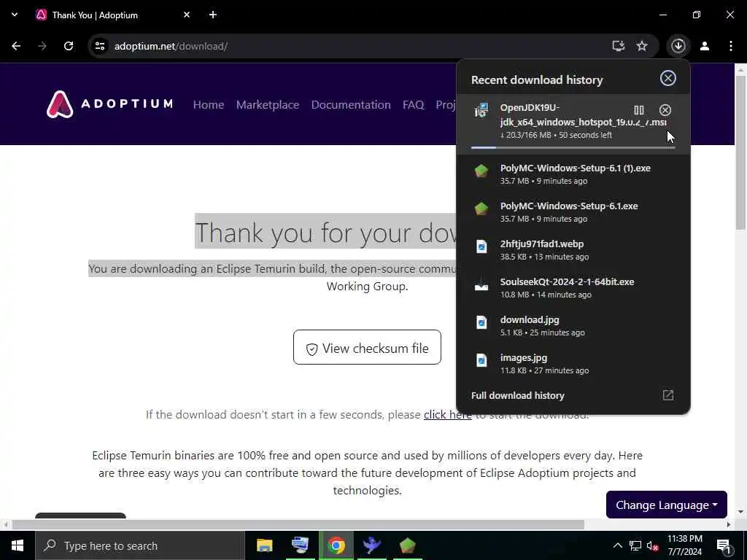Click the page horizontal scrollbar

(x=298, y=524)
